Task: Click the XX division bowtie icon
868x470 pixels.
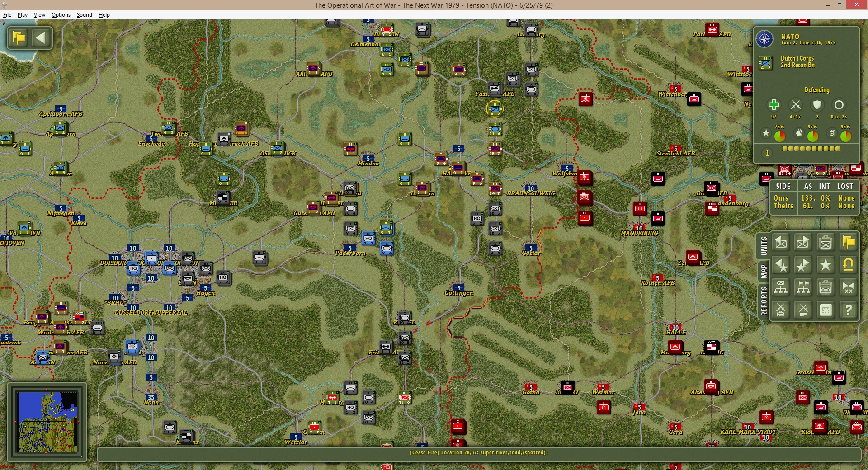Action: (x=849, y=287)
